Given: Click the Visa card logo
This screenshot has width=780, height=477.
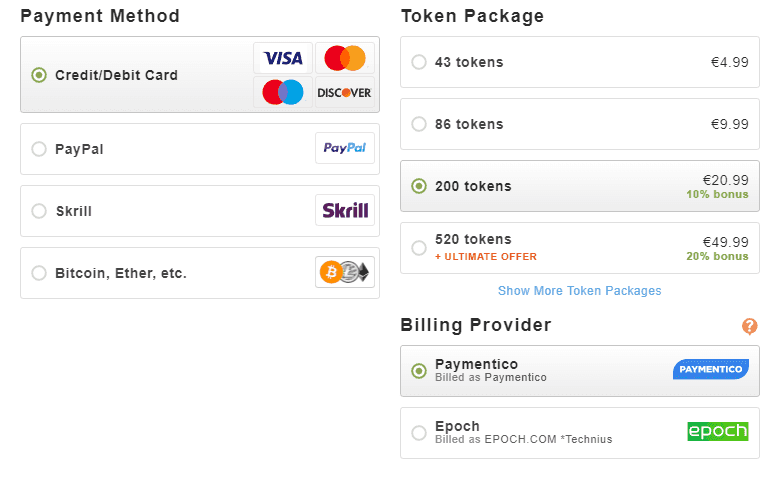Looking at the screenshot, I should [x=283, y=58].
